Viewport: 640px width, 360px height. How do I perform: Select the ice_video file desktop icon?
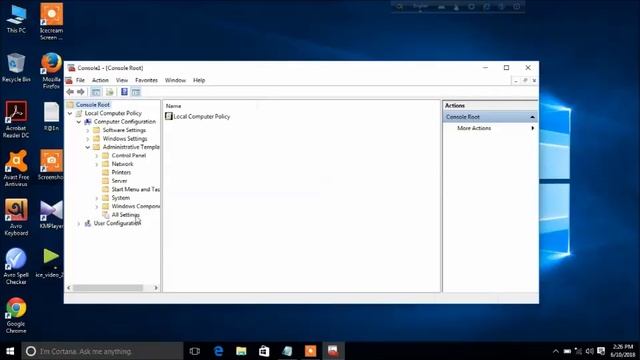[x=50, y=263]
